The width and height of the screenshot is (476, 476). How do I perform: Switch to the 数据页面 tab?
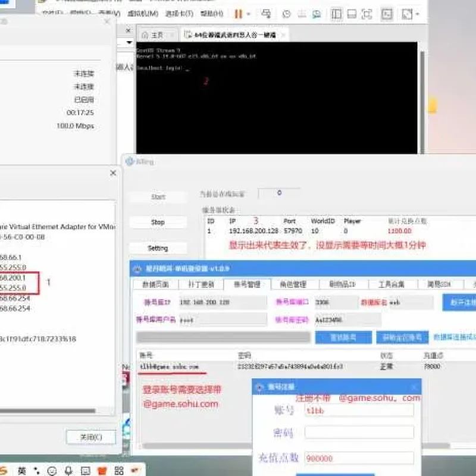(x=155, y=284)
